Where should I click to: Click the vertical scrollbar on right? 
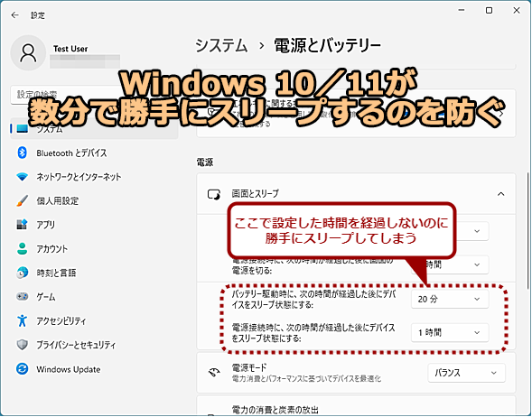click(x=527, y=230)
